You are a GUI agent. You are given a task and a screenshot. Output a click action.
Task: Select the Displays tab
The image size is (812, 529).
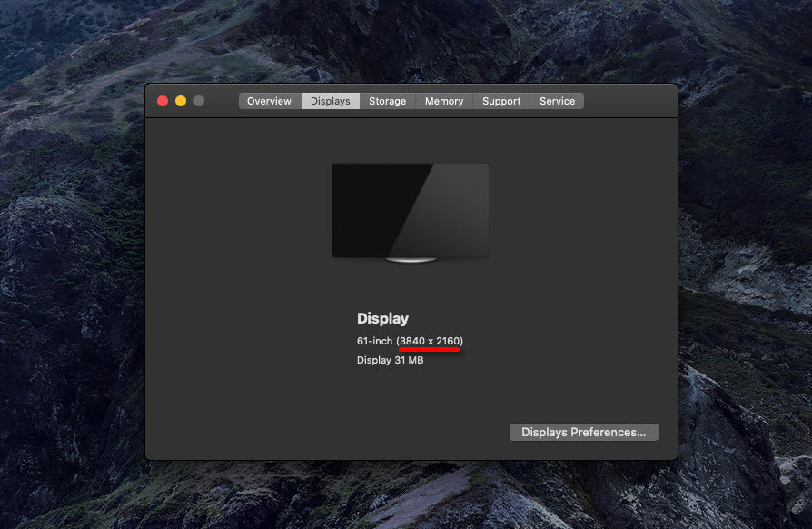point(331,101)
